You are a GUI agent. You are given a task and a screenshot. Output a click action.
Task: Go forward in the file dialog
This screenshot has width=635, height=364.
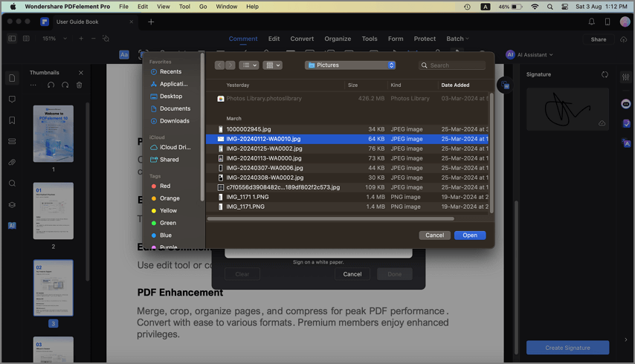point(230,65)
